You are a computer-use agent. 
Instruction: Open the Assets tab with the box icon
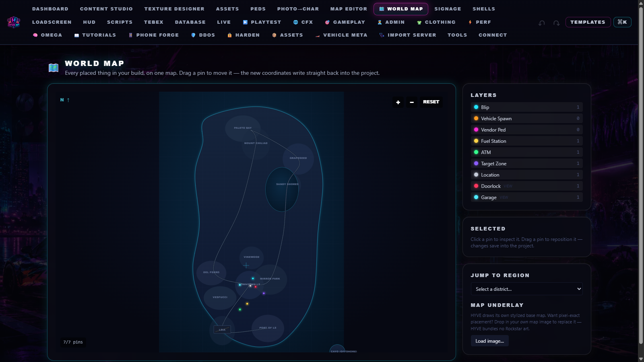pos(287,35)
